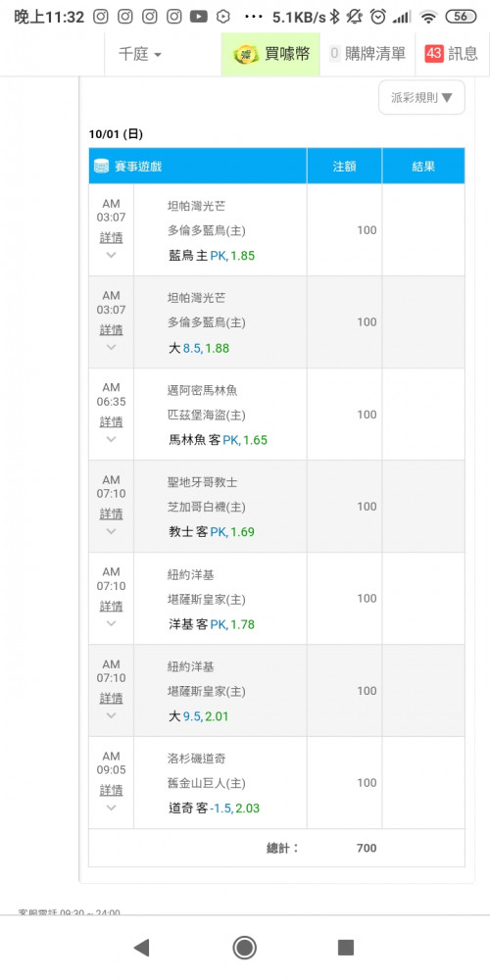Open 詳情 link for 大 9.5 bet
The height and width of the screenshot is (980, 490).
pyautogui.click(x=112, y=698)
